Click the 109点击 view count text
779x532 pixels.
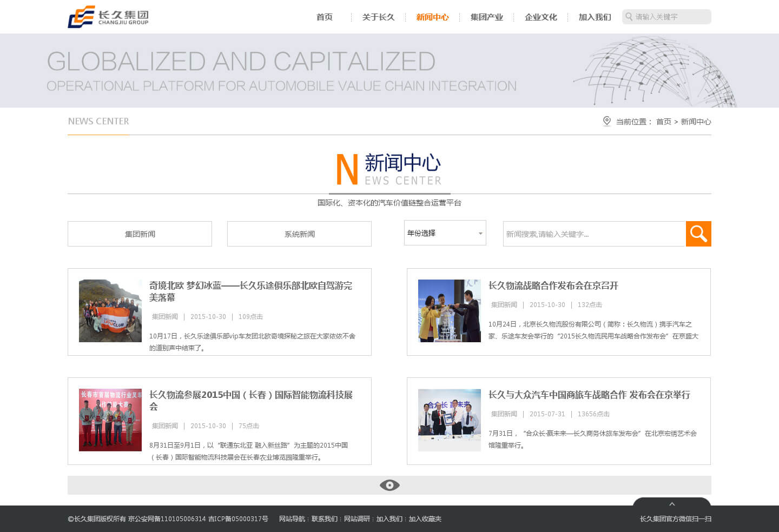tap(250, 317)
